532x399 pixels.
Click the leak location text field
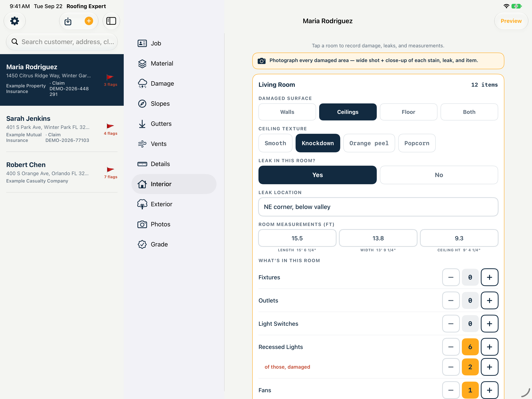tap(378, 207)
